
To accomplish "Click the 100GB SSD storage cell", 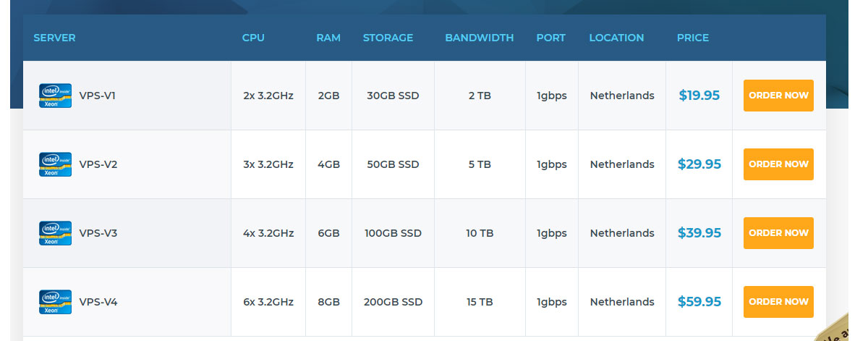I will click(393, 233).
